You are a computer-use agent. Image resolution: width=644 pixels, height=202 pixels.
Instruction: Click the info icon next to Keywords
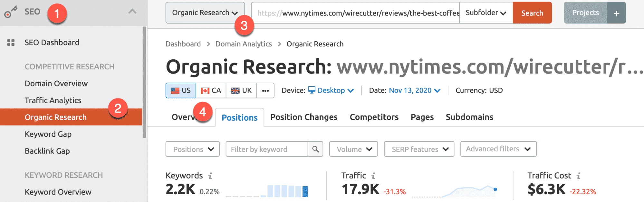point(210,176)
